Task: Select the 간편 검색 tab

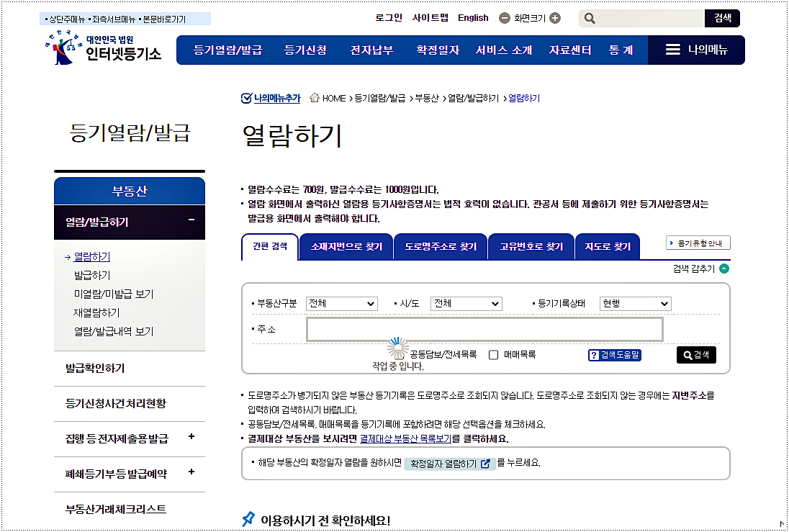Action: tap(270, 247)
